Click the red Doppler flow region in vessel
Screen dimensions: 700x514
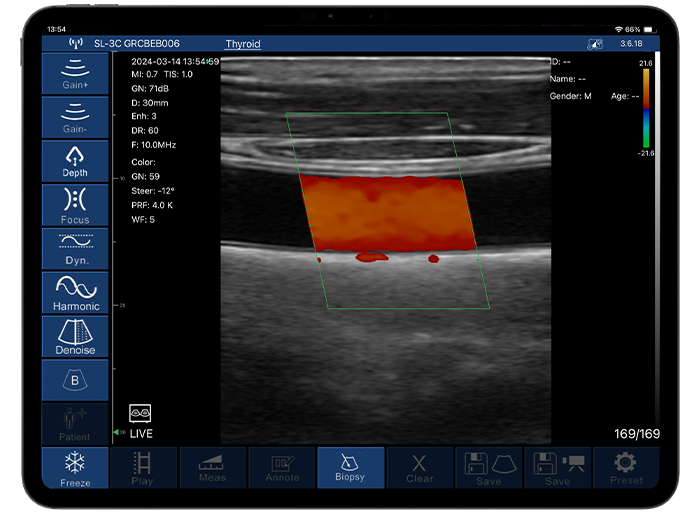388,213
